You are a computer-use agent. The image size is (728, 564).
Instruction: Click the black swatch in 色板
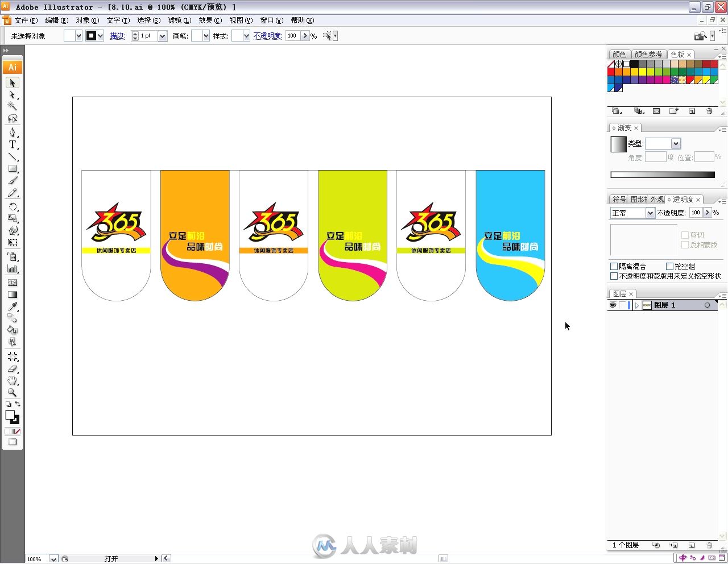pos(634,64)
